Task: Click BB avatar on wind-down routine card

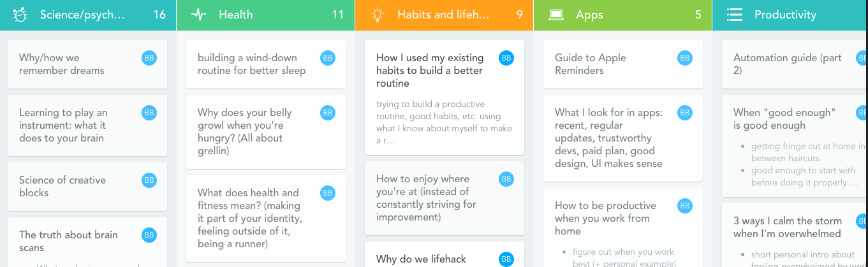Action: pos(328,58)
